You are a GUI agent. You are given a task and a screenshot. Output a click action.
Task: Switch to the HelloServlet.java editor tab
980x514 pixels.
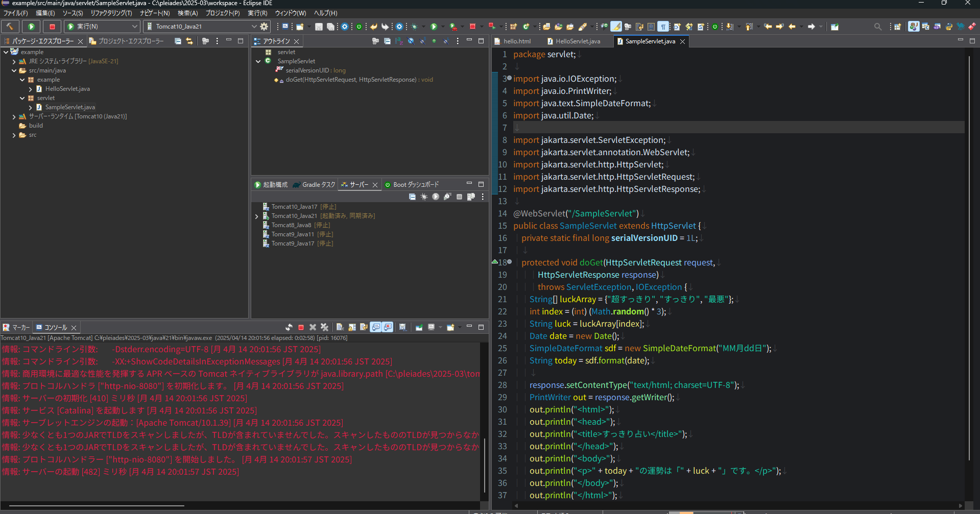point(578,41)
